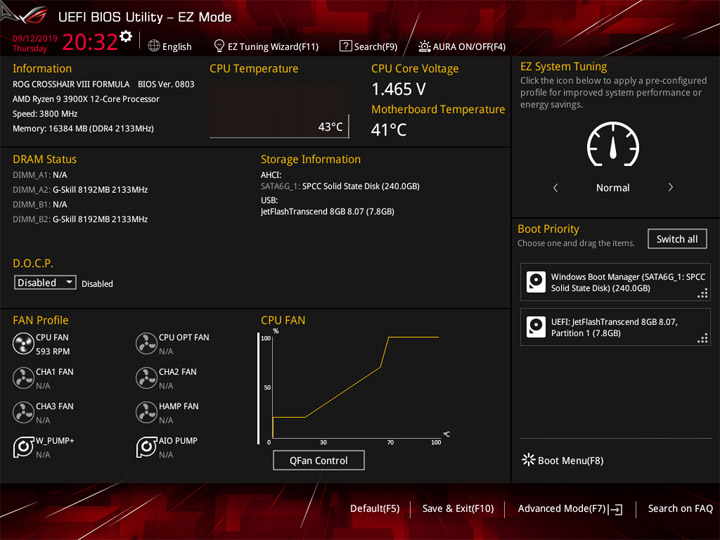Open the clock settings gear icon
720x540 pixels.
[x=126, y=36]
